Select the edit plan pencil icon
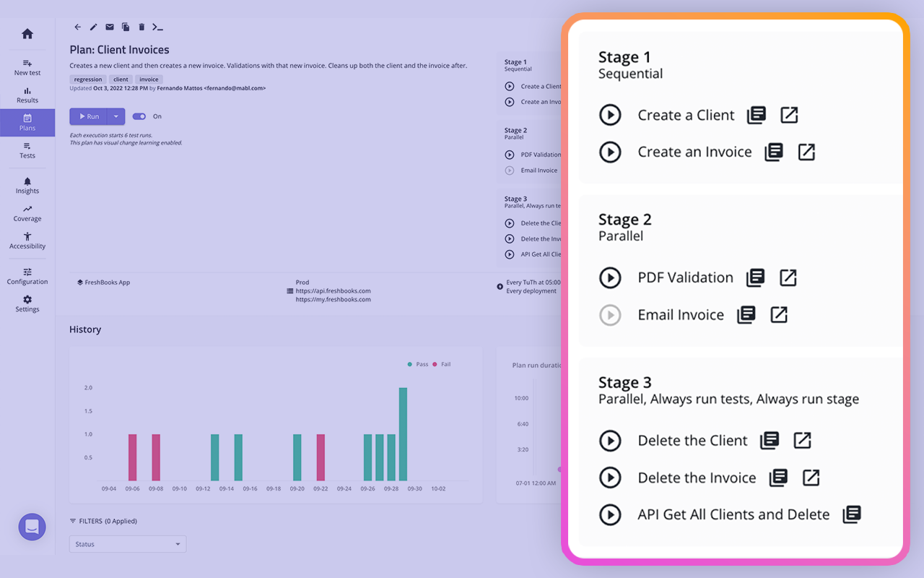This screenshot has height=578, width=924. [x=93, y=27]
